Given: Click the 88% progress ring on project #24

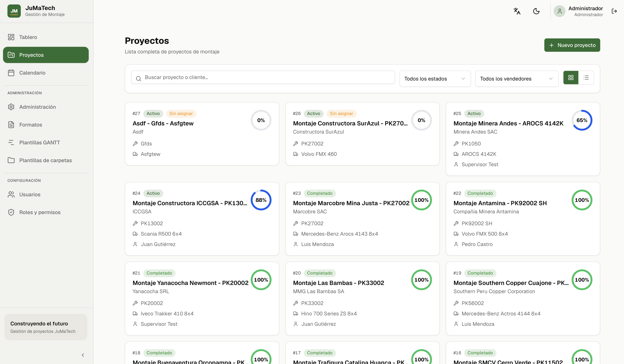Looking at the screenshot, I should click(x=261, y=200).
